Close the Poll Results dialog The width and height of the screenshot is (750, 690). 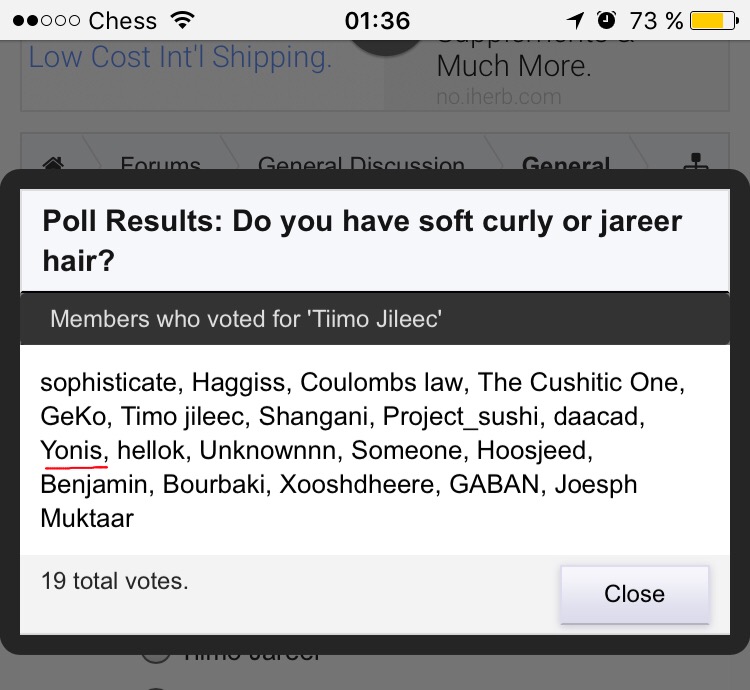(x=634, y=594)
